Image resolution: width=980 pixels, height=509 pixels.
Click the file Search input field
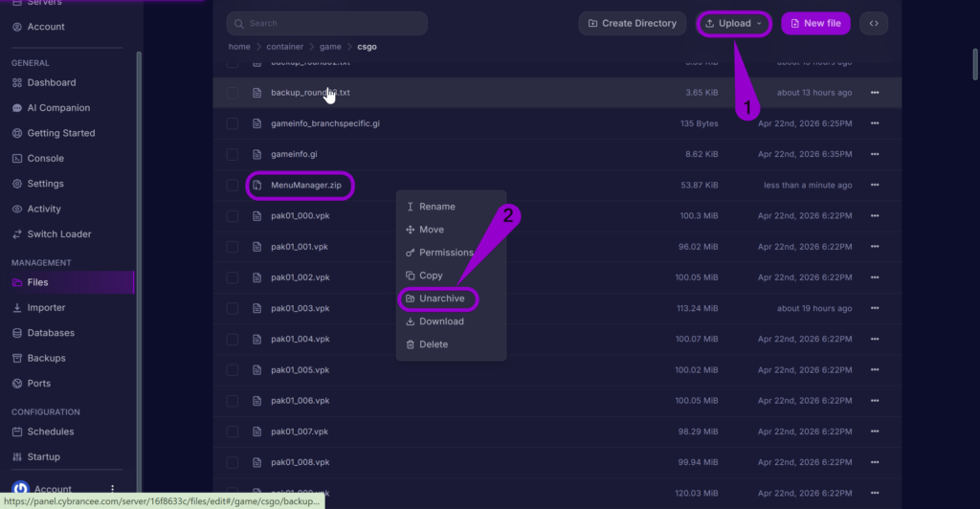pyautogui.click(x=327, y=24)
